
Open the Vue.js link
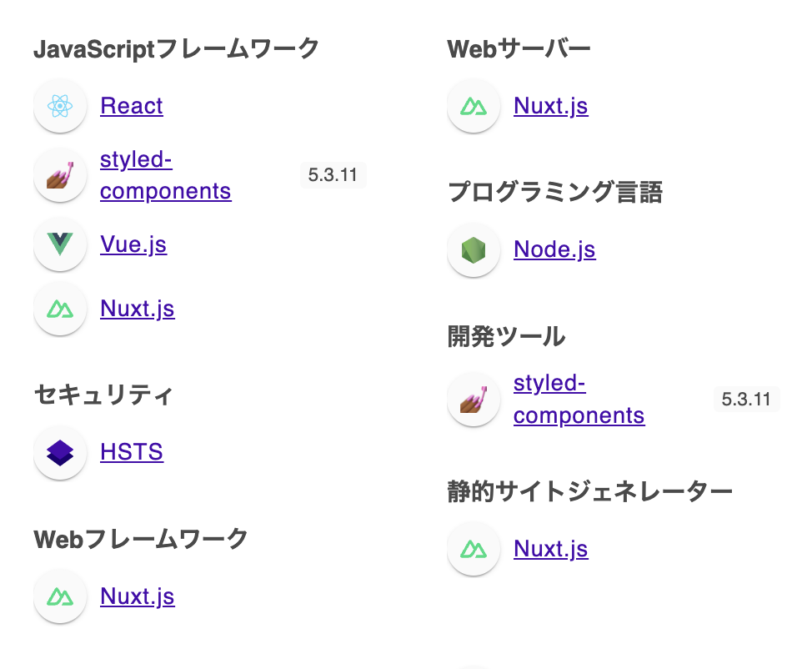133,244
